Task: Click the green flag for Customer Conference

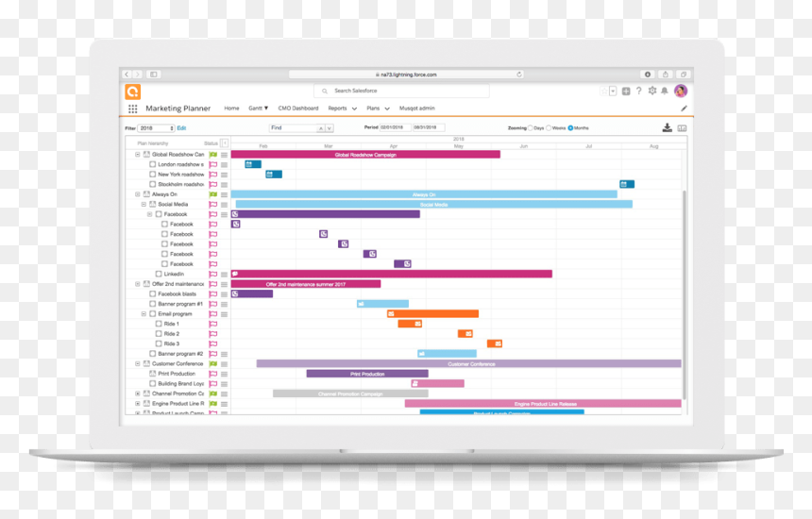Action: 212,363
